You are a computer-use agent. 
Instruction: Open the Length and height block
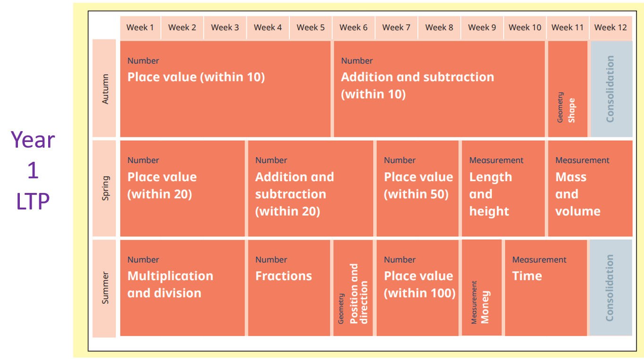tap(503, 188)
